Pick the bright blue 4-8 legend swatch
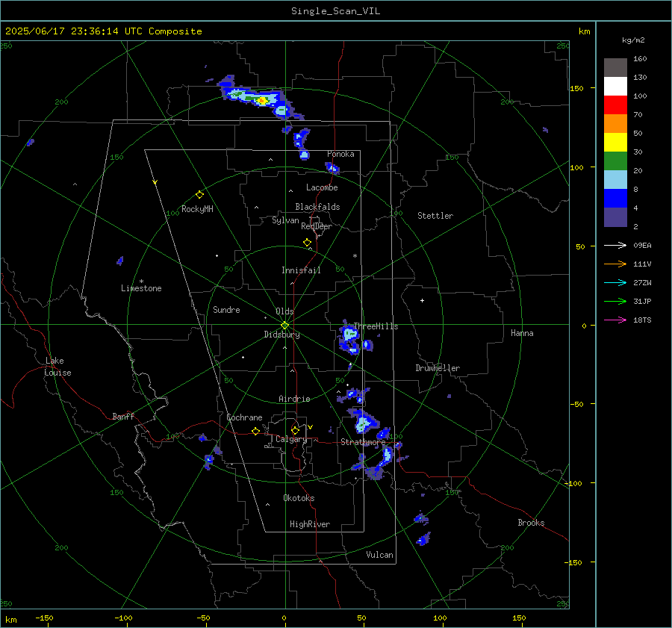 click(x=615, y=199)
